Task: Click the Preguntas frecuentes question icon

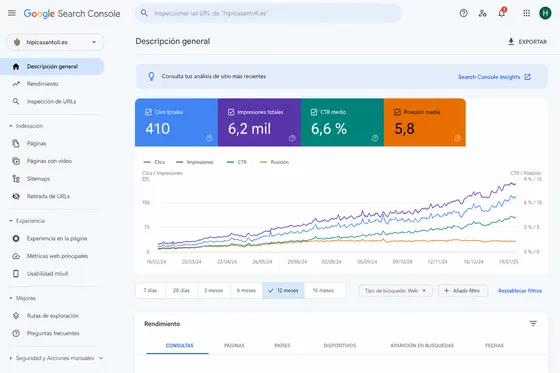Action: pyautogui.click(x=16, y=333)
